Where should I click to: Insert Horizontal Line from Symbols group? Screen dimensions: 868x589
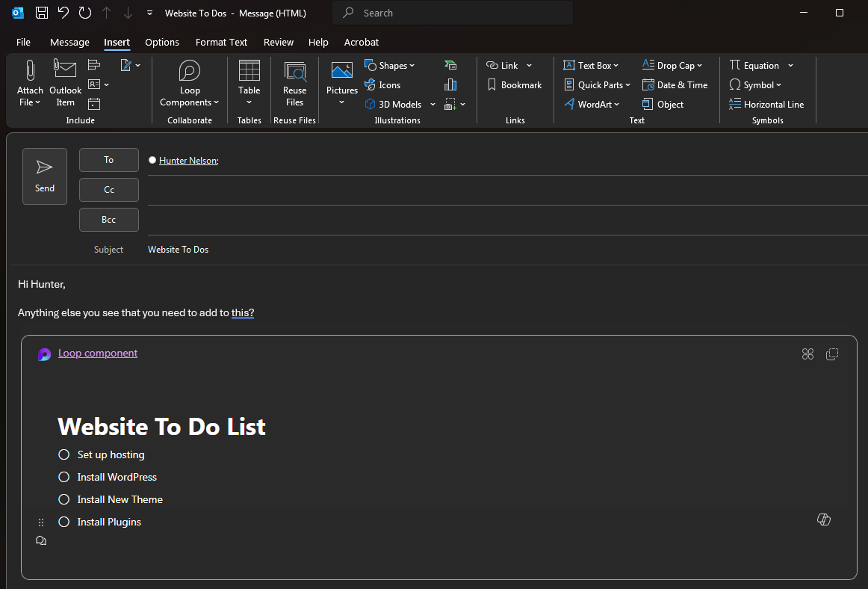766,105
